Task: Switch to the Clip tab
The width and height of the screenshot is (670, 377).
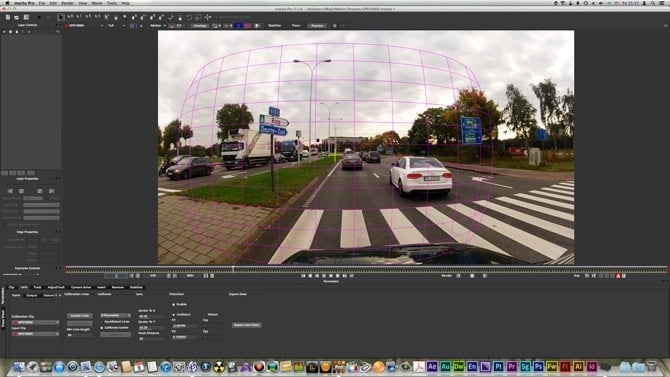Action: point(12,287)
